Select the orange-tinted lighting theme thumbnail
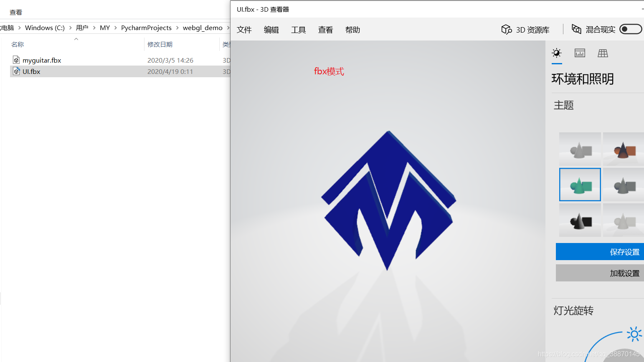This screenshot has width=644, height=362. pos(624,149)
